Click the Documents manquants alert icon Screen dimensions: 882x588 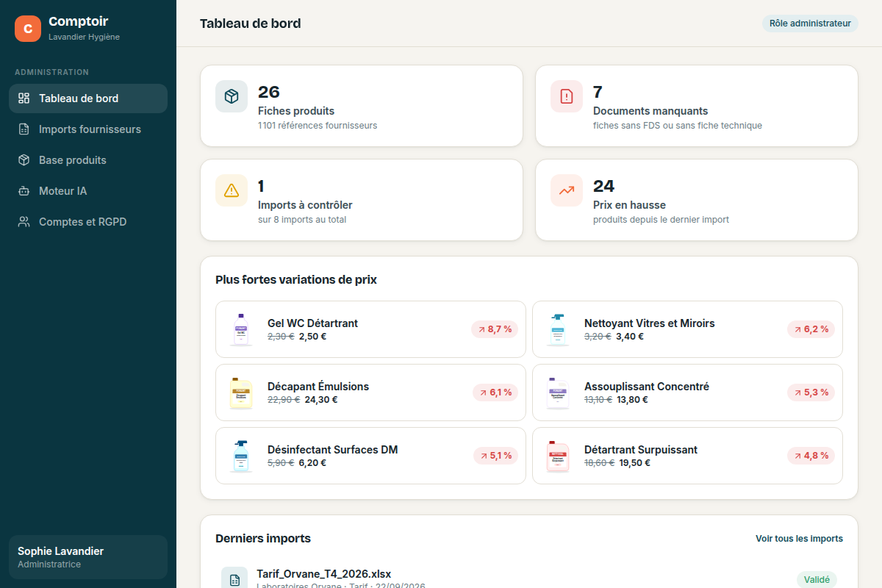(567, 96)
